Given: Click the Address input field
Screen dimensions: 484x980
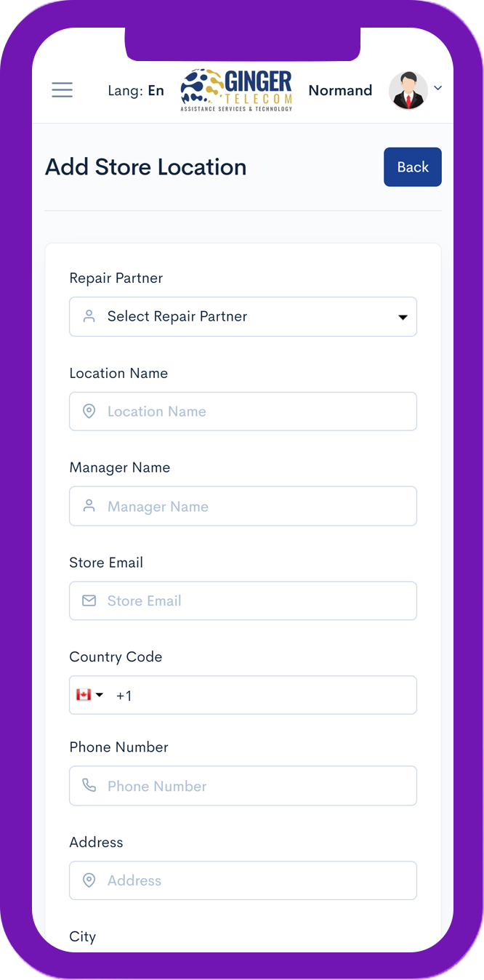Looking at the screenshot, I should click(243, 880).
